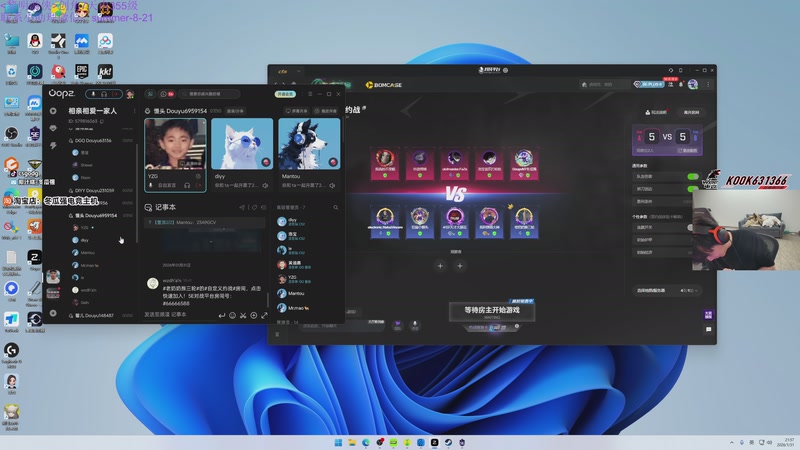Select the crowned blue team player card
800x450 pixels.
coord(524,222)
